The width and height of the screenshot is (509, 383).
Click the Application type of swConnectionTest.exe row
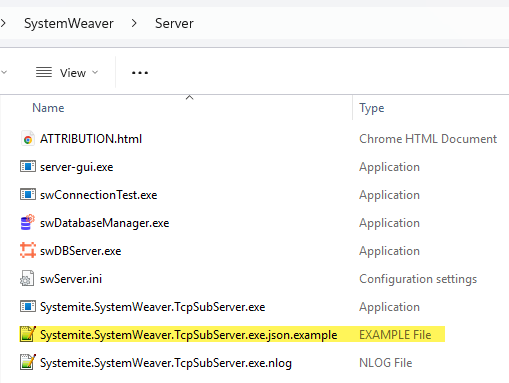[x=389, y=195]
